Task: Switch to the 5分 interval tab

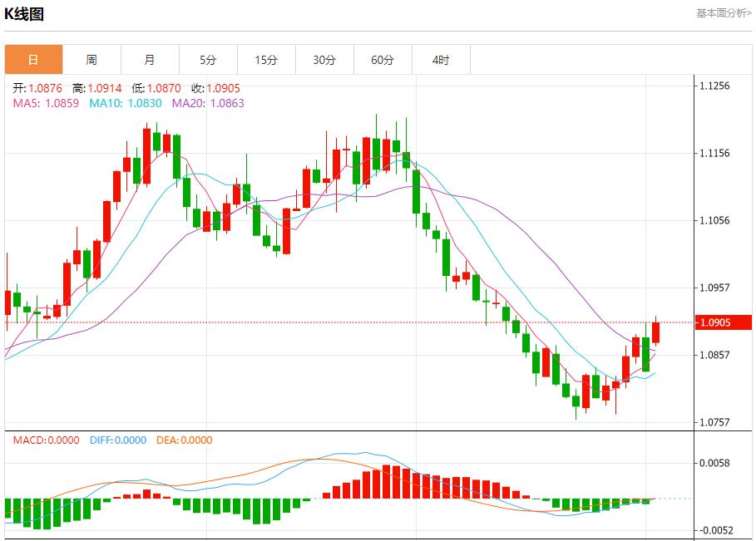Action: 208,60
